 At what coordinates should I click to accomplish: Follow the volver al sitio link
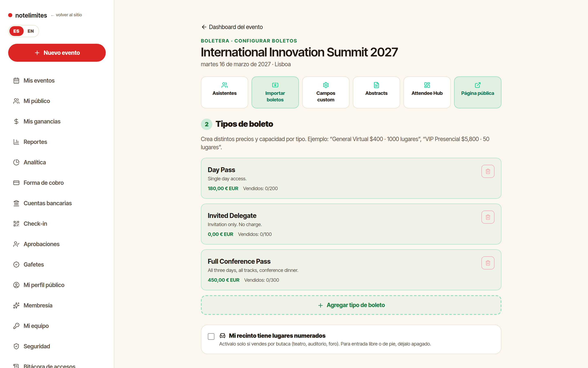pos(66,15)
